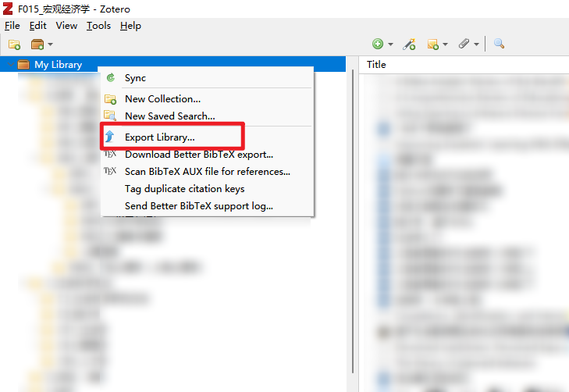
Task: Click the Add Attachment paperclip icon
Action: click(x=464, y=44)
